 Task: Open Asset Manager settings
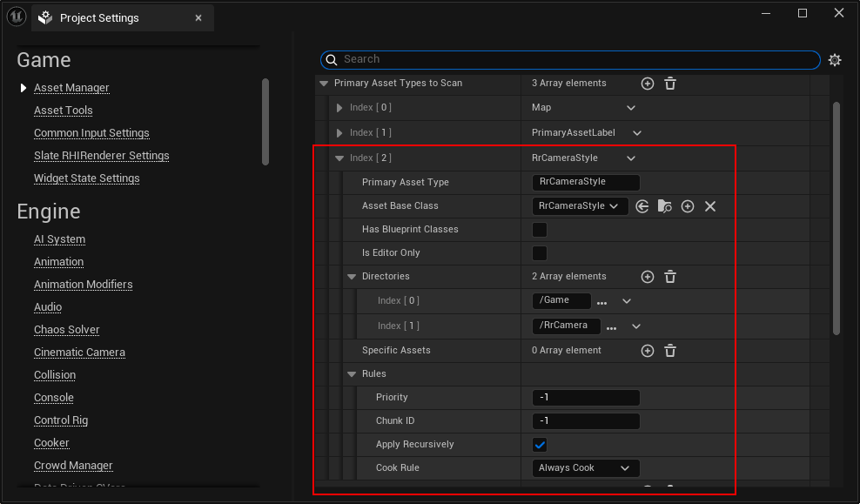point(71,88)
